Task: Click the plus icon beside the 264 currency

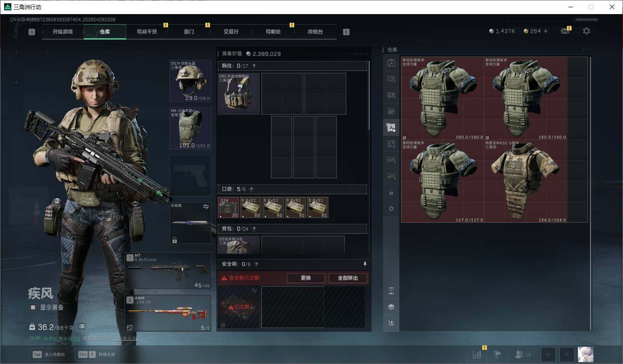Action: coord(546,31)
